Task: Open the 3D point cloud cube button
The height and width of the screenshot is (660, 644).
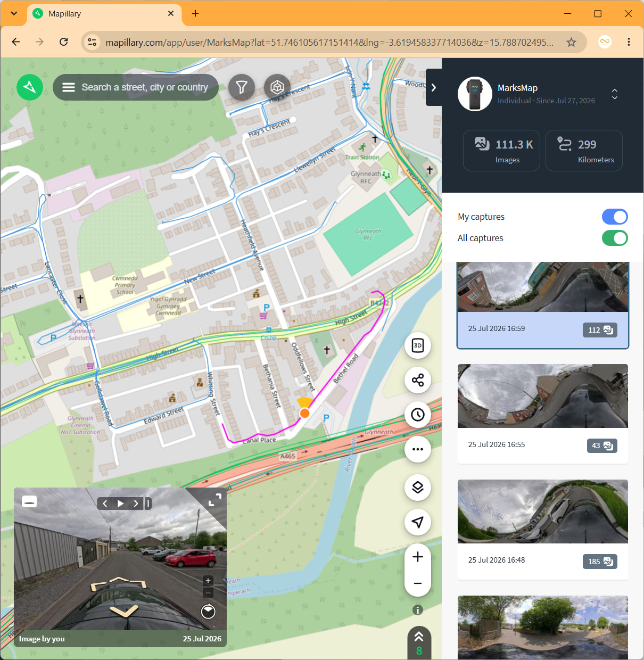Action: tap(277, 87)
